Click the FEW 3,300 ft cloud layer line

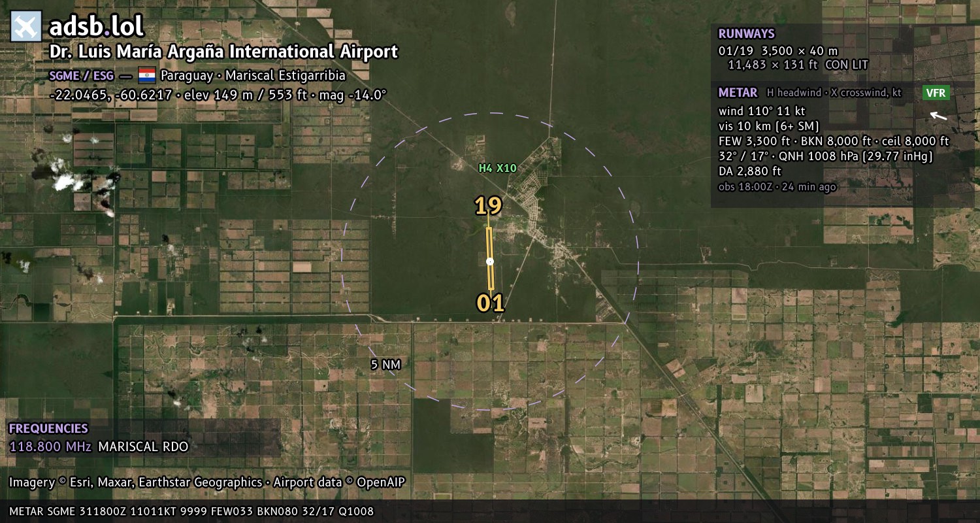(833, 141)
